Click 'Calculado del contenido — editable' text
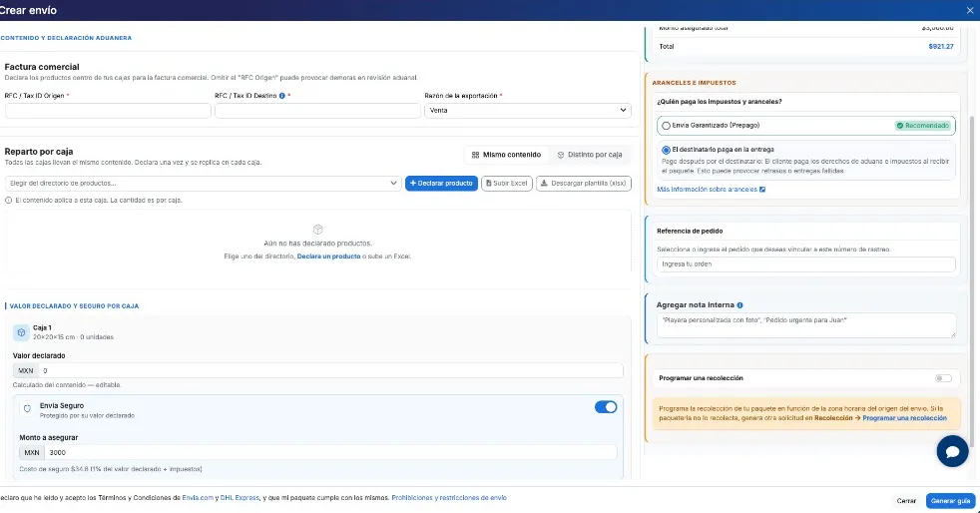This screenshot has width=980, height=513. pyautogui.click(x=67, y=385)
